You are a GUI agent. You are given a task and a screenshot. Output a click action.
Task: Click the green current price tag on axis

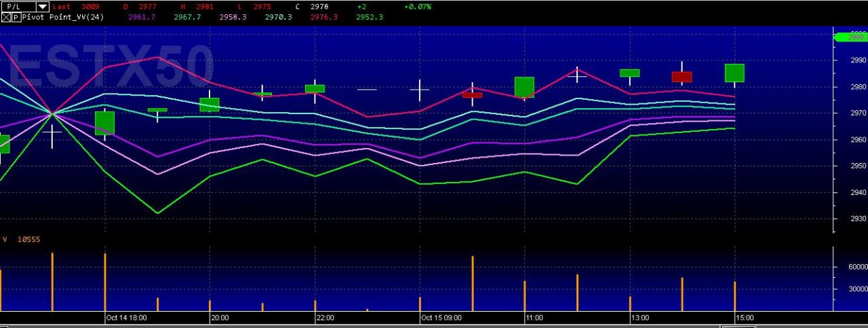pos(850,37)
